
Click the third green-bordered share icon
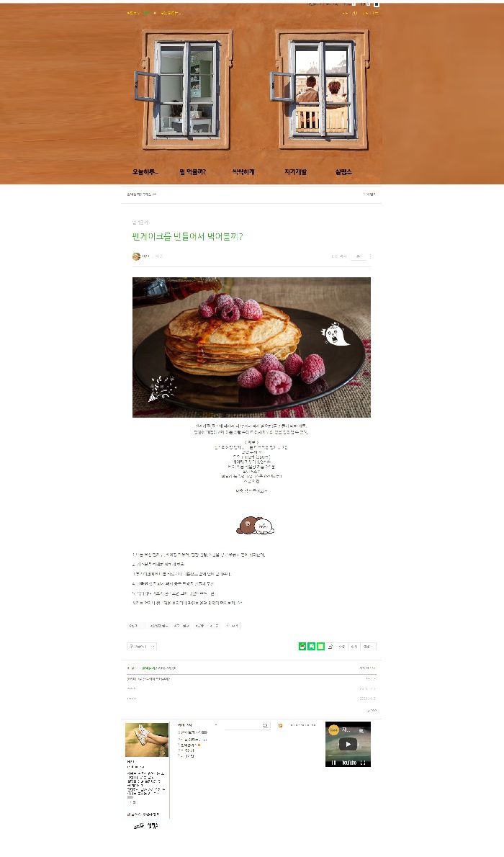point(321,646)
